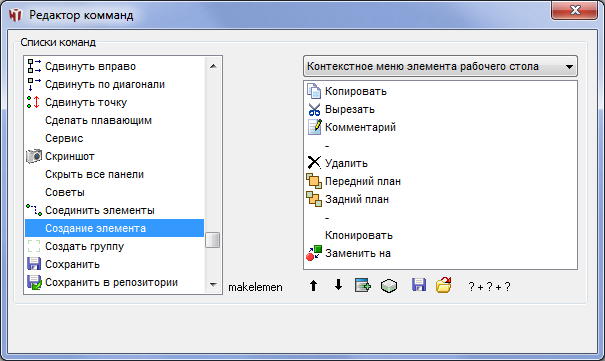
Task: Select Сдвинуть вправо in command list
Action: pos(90,66)
